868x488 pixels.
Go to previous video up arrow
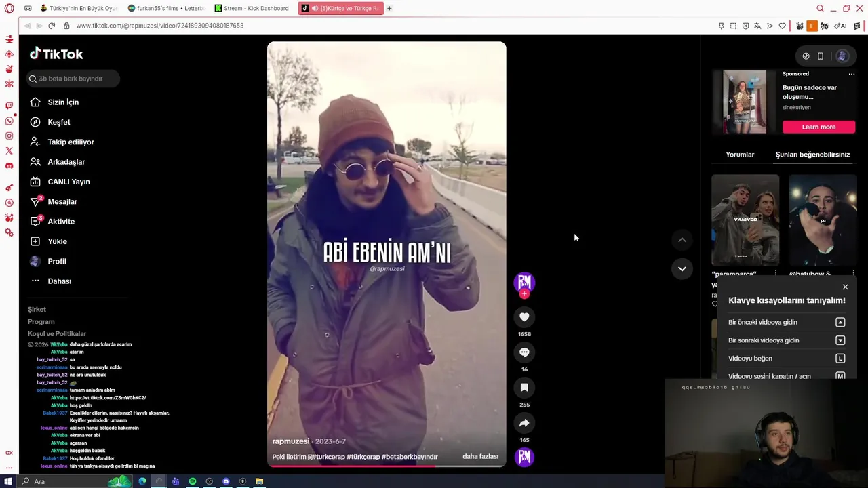(682, 240)
